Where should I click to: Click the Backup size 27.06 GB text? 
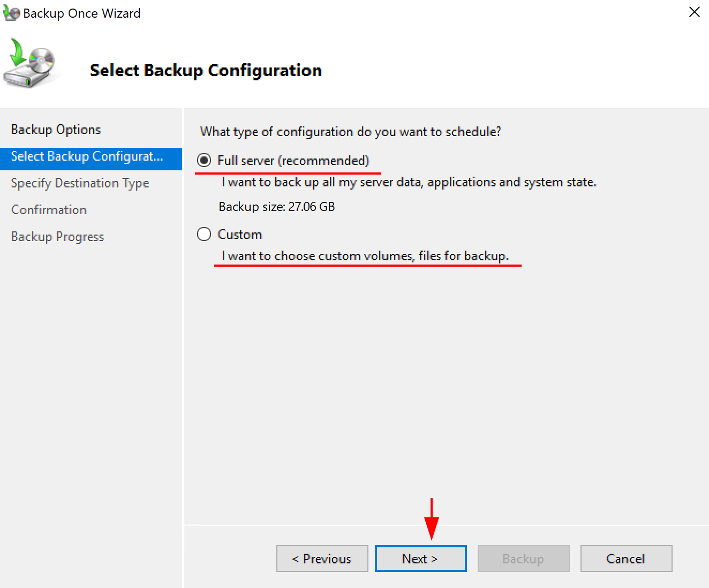[x=276, y=207]
